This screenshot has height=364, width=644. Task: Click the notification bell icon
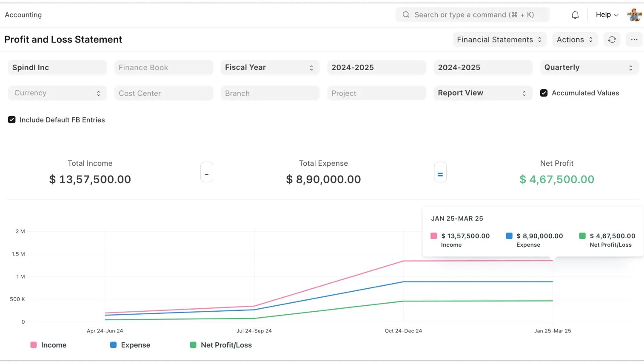[x=575, y=15]
